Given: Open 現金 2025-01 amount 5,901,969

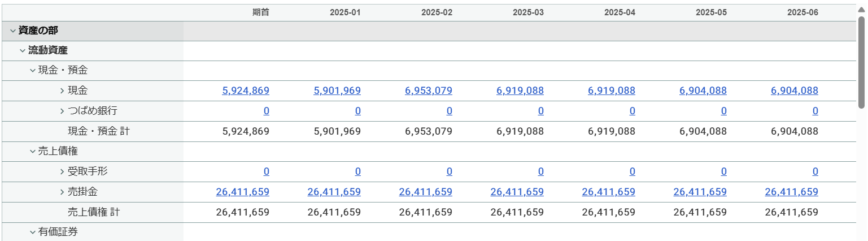Looking at the screenshot, I should 338,91.
